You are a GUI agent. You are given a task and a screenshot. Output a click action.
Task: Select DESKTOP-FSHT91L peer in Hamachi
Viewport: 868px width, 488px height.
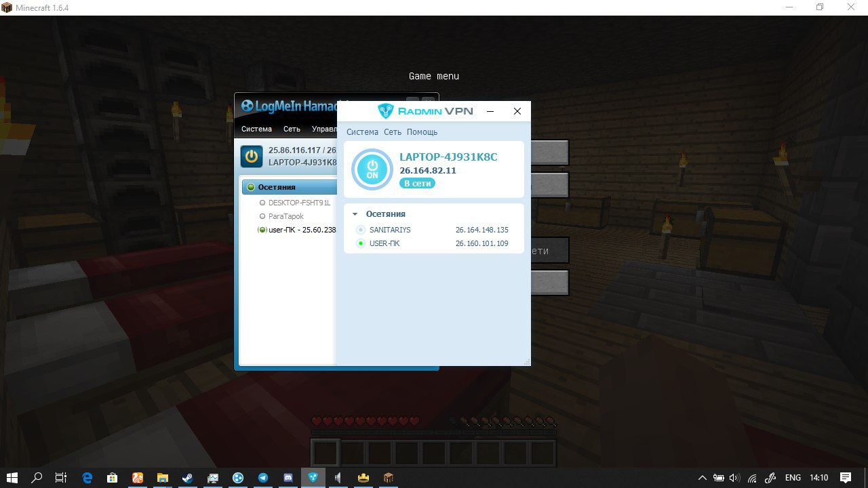pos(299,203)
